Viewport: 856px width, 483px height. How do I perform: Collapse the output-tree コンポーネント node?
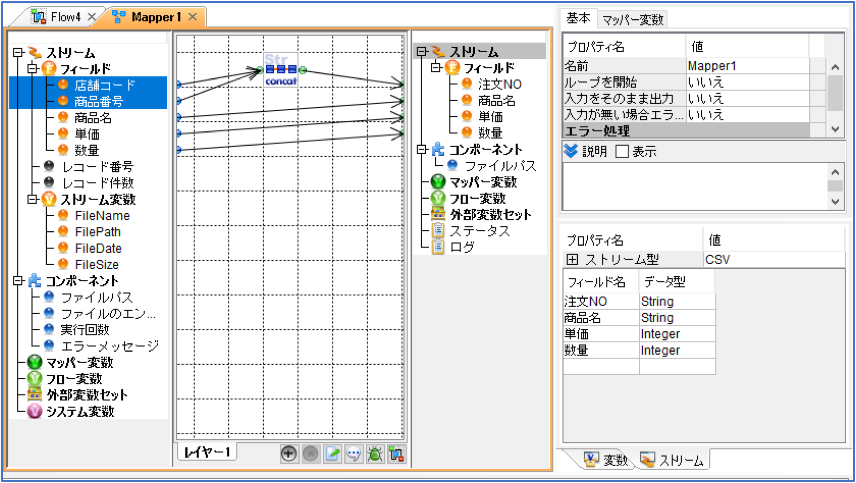click(421, 150)
